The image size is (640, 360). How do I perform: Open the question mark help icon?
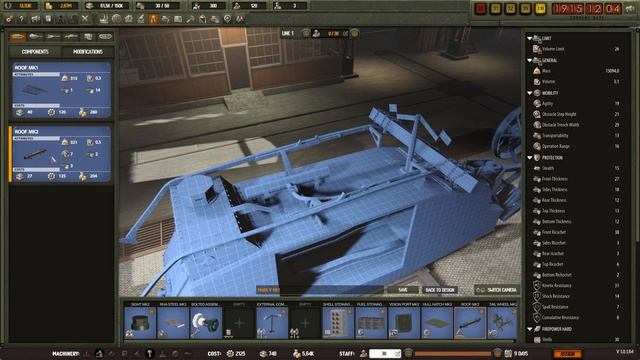[21, 19]
